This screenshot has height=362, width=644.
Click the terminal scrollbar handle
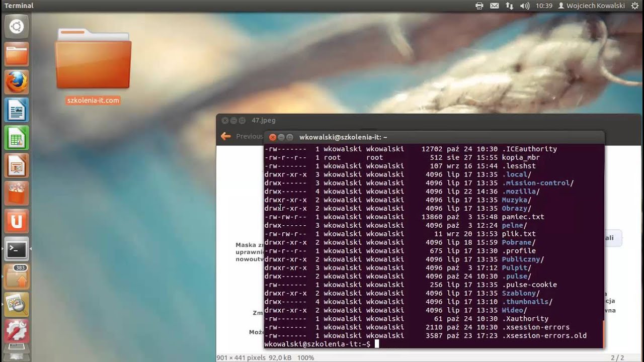tap(603, 334)
